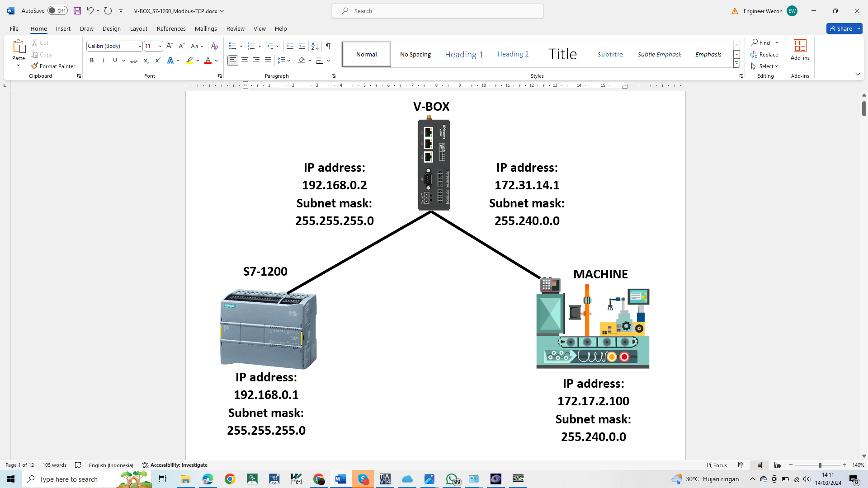This screenshot has width=868, height=488.
Task: Switch to the Layout tab
Action: [139, 28]
